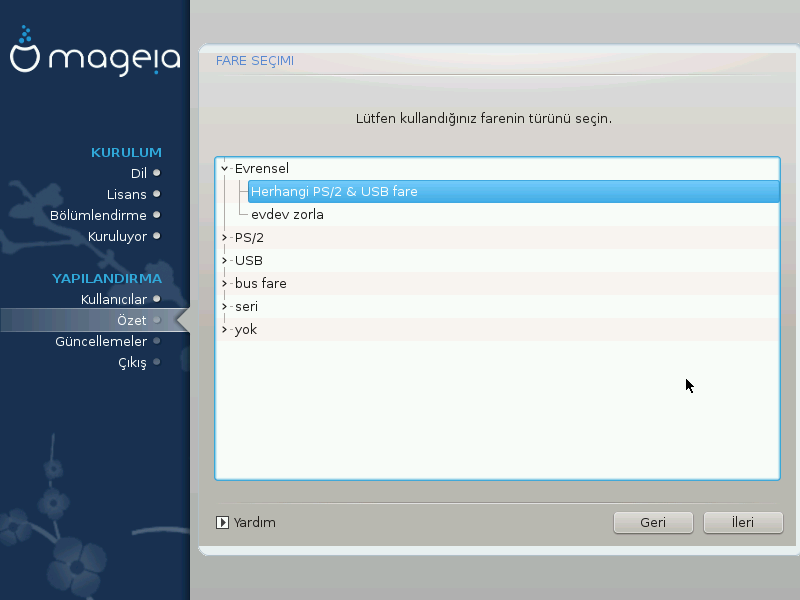The image size is (800, 600).
Task: Click the Bölümlendirme step in sidebar
Action: (x=98, y=215)
